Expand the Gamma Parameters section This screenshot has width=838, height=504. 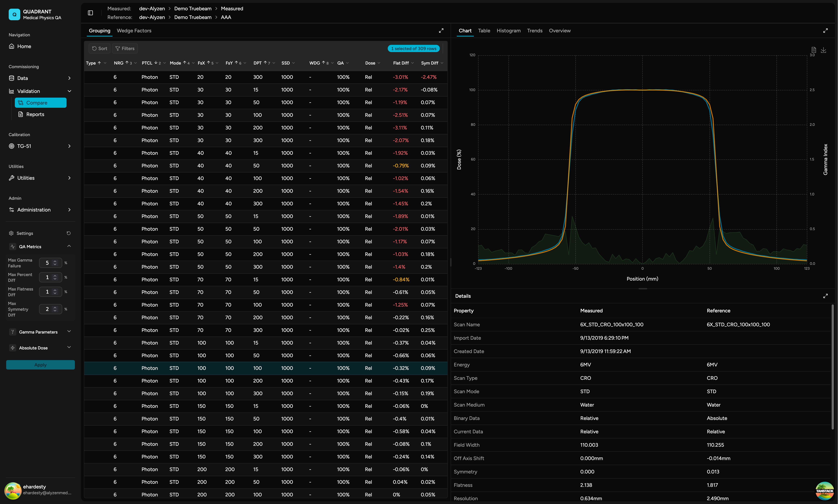pos(69,332)
